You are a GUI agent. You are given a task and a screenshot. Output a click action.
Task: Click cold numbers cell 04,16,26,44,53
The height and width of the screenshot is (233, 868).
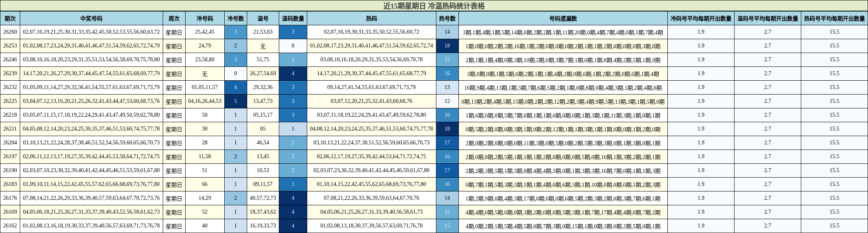(x=205, y=101)
